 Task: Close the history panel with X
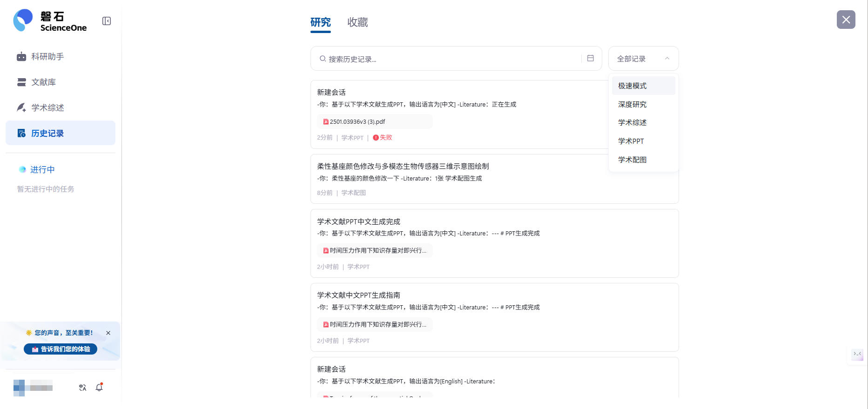(846, 20)
